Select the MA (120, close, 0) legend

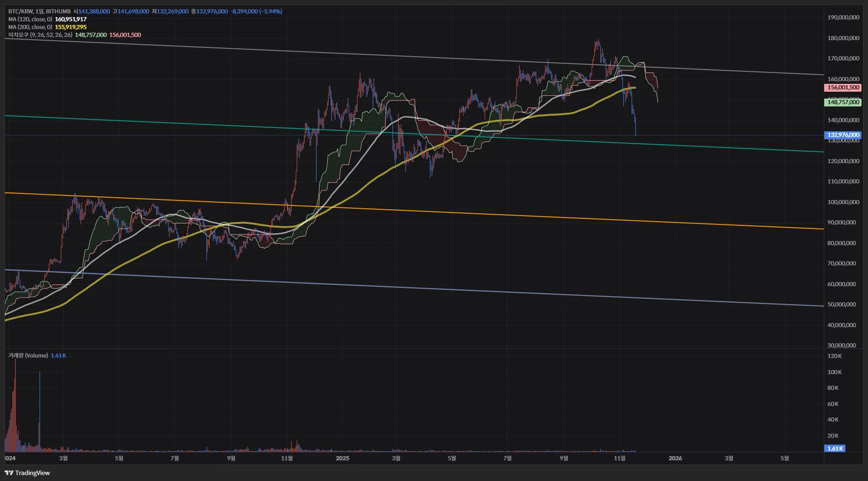coord(30,19)
